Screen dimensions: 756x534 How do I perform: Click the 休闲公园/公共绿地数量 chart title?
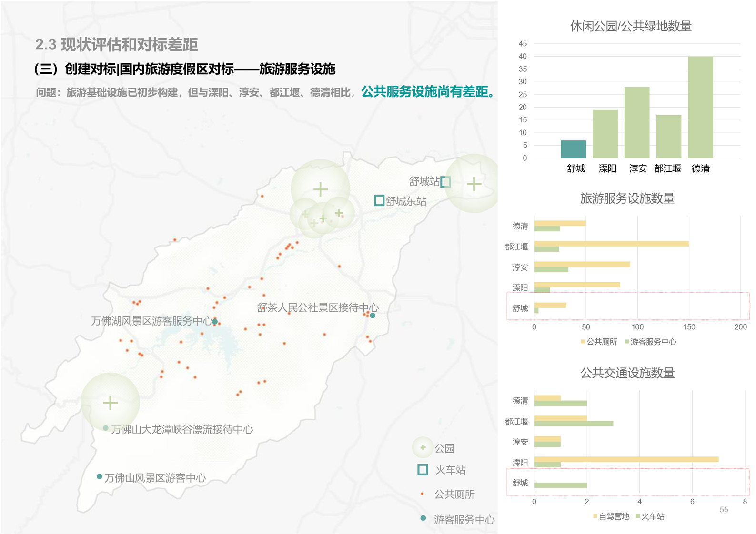630,26
